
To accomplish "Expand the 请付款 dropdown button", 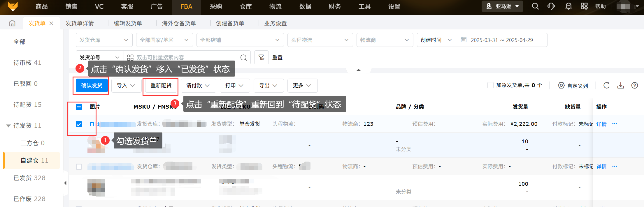I will click(198, 86).
